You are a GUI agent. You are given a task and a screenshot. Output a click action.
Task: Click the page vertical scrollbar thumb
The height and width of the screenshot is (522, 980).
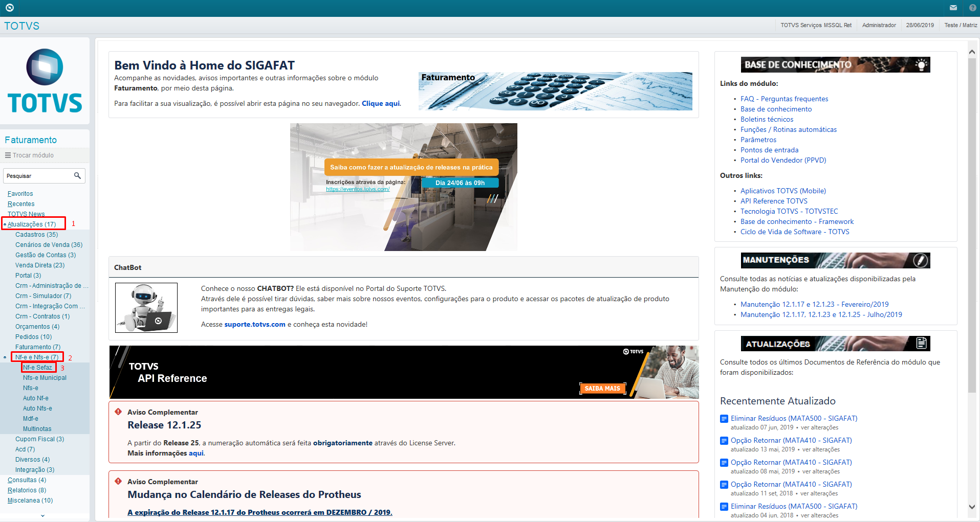tap(972, 225)
